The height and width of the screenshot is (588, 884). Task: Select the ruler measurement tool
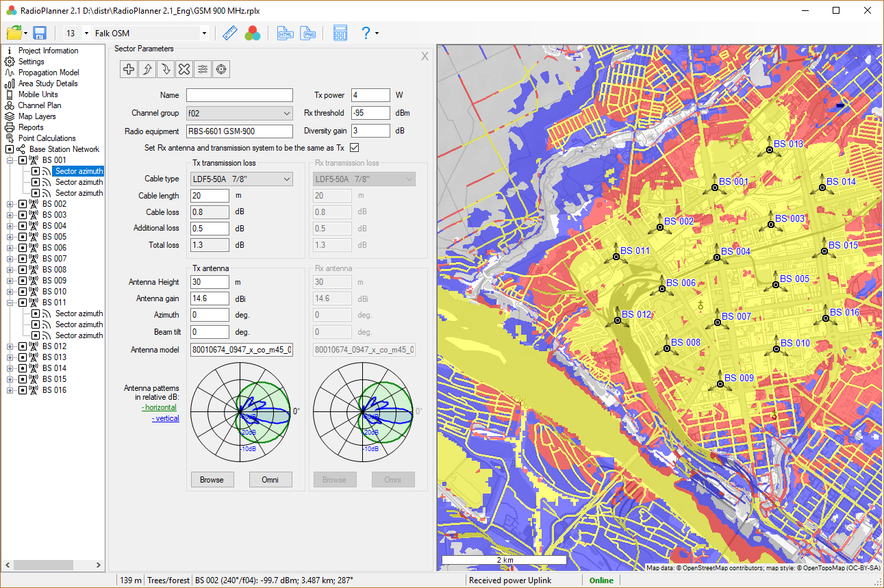[x=229, y=33]
